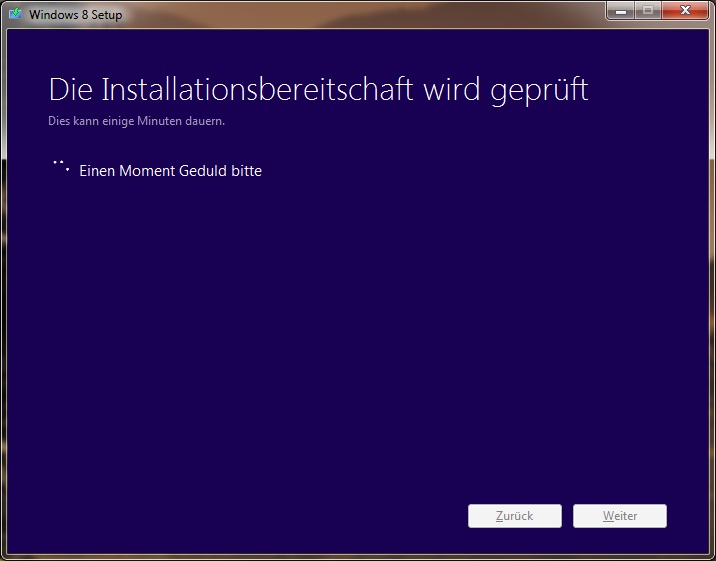Viewport: 716px width, 561px height.
Task: Click the empty title bar area
Action: coord(360,14)
